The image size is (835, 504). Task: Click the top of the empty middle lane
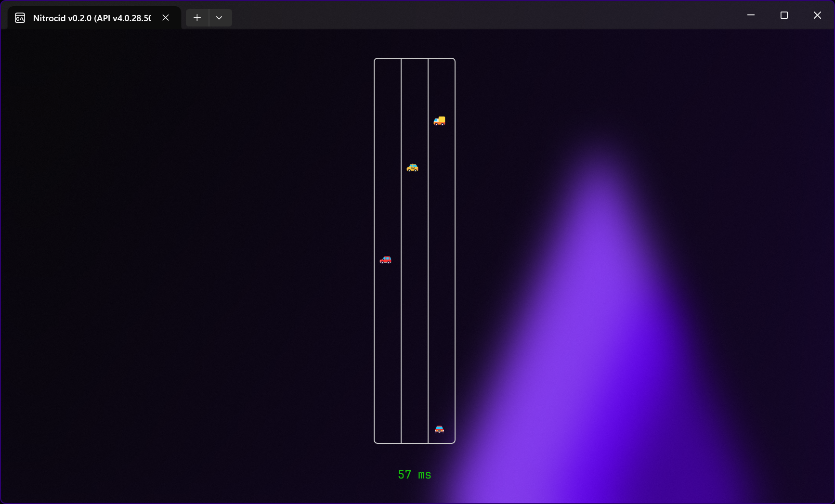[415, 77]
